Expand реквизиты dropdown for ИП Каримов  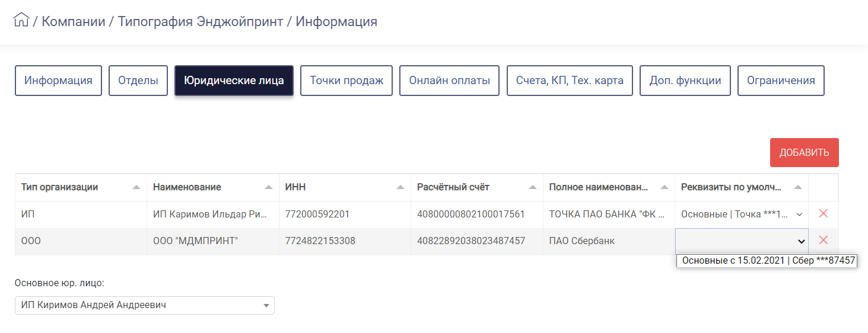[x=742, y=214]
